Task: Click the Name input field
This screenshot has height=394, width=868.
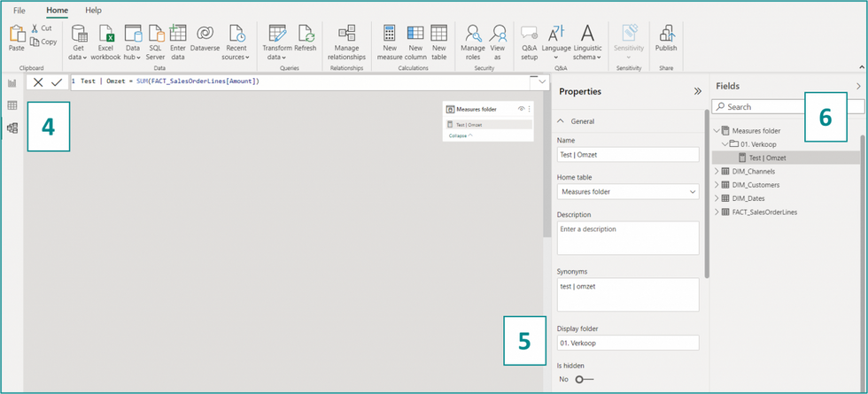Action: [x=628, y=154]
